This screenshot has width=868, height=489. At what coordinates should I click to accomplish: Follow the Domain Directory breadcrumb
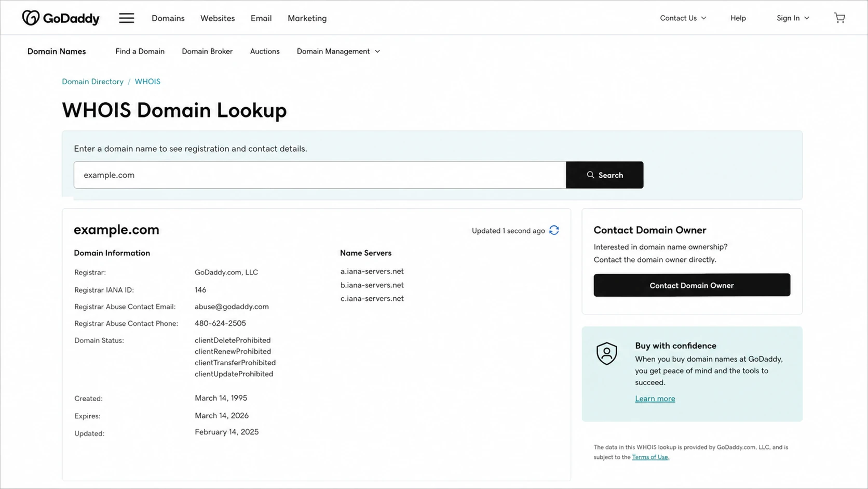coord(92,82)
